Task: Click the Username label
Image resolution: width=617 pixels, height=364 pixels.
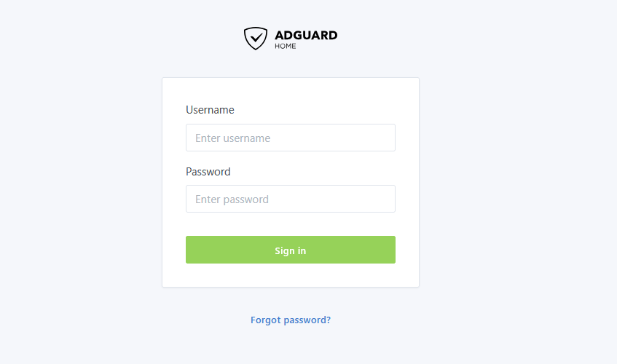Action: pos(210,110)
